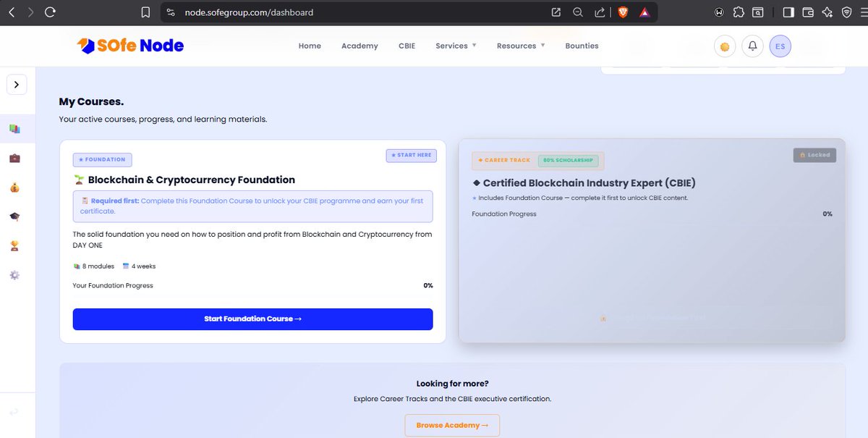Click Blockchain & Cryptocurrency Foundation title
The height and width of the screenshot is (438, 868).
(184, 180)
